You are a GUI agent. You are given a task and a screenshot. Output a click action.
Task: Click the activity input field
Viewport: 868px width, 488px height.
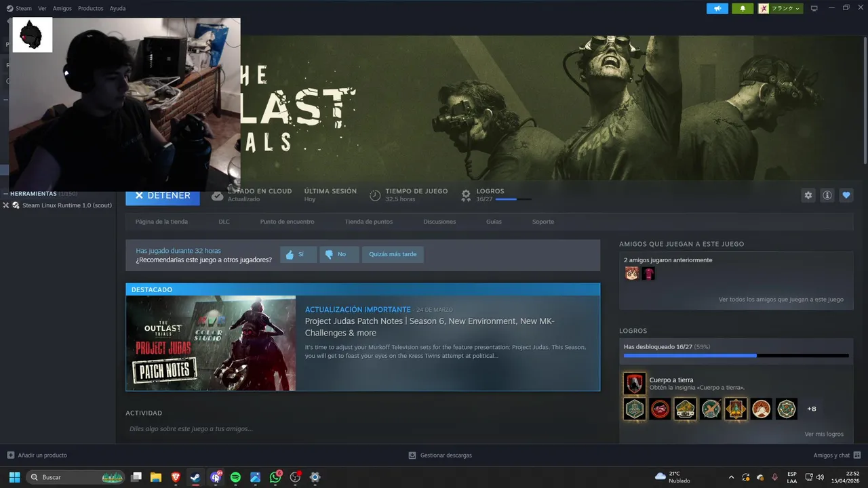[x=363, y=428]
